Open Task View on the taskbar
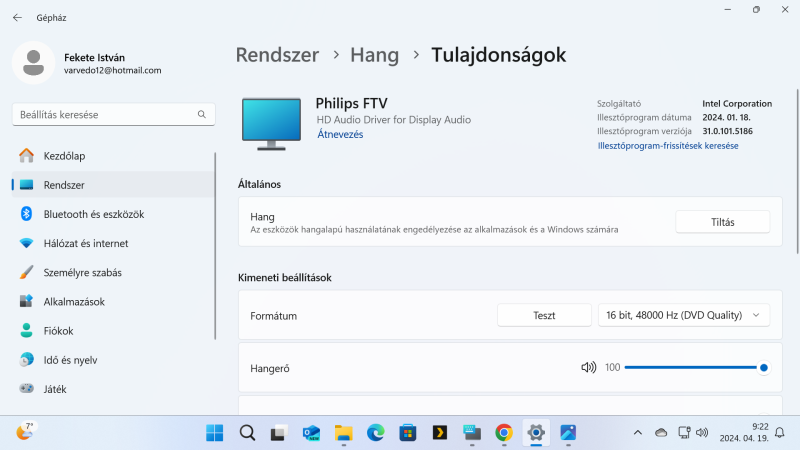 279,433
